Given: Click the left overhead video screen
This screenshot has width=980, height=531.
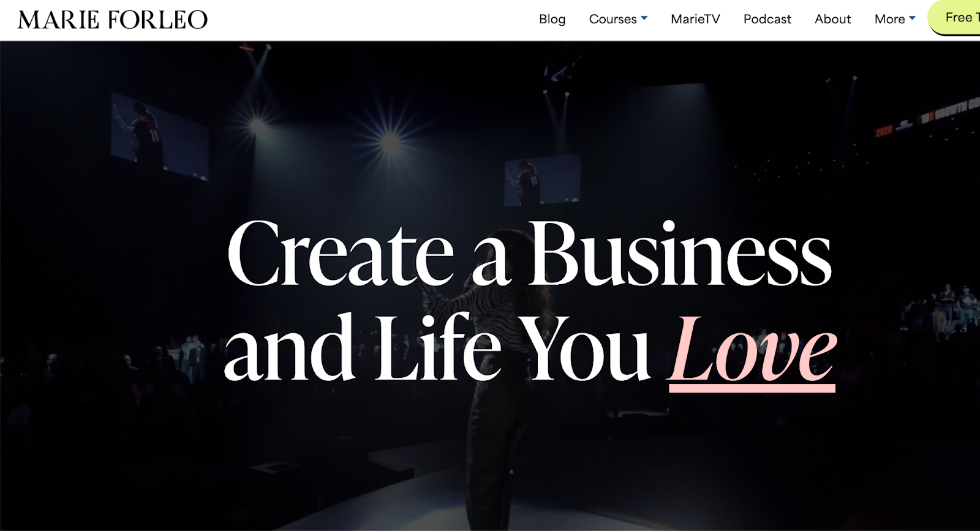Looking at the screenshot, I should (160, 136).
